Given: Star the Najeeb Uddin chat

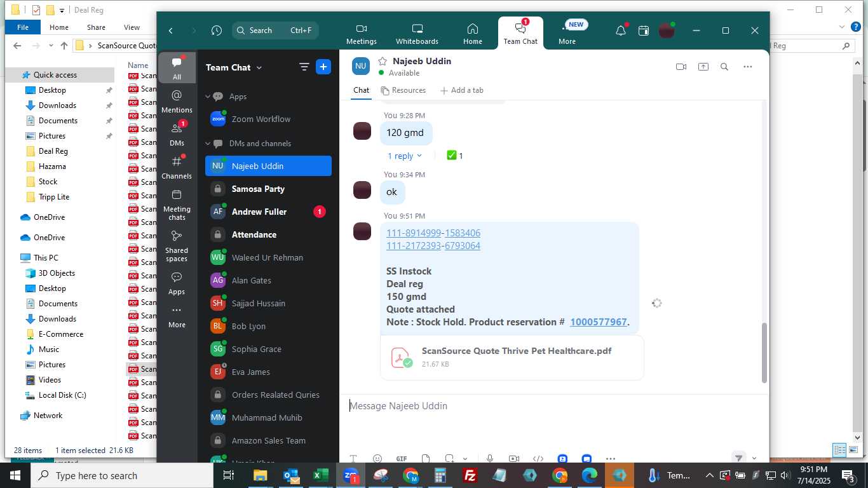Looking at the screenshot, I should [x=383, y=61].
